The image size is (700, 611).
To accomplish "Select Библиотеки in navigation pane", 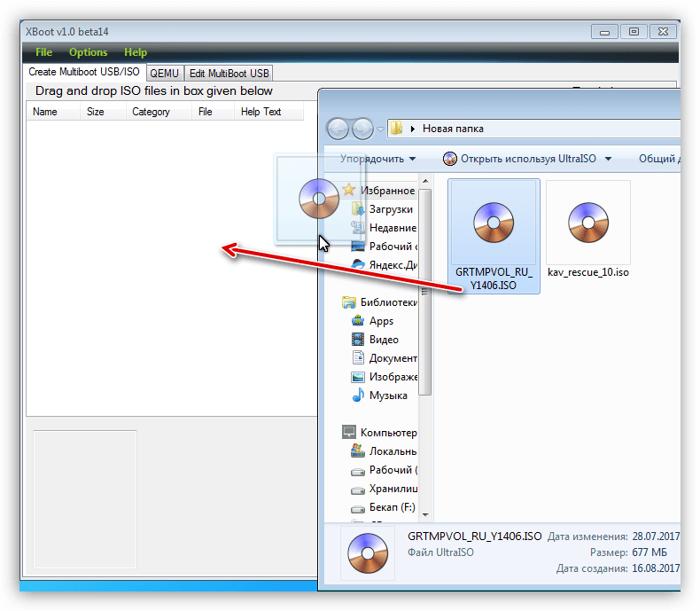I will (x=388, y=302).
